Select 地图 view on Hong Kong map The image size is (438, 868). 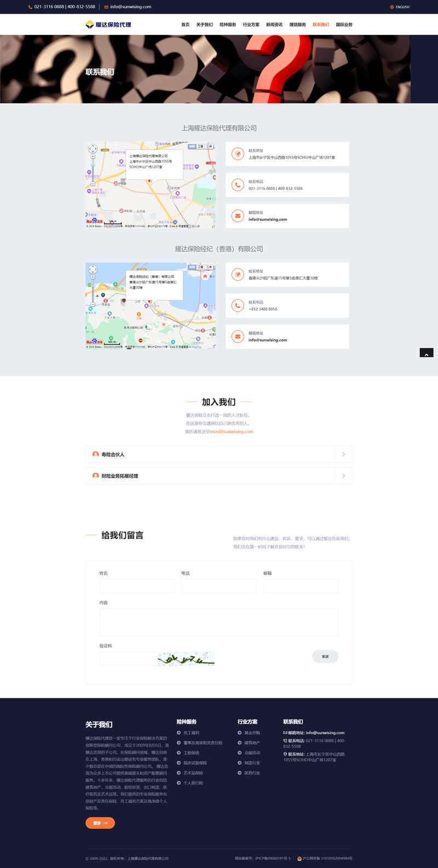pyautogui.click(x=192, y=267)
